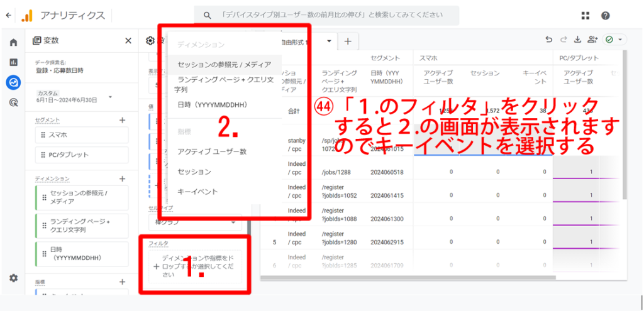Viewport: 644px width, 311px height.
Task: Select the ランディングページ + クエリ文字列 dimension chip
Action: [82, 226]
